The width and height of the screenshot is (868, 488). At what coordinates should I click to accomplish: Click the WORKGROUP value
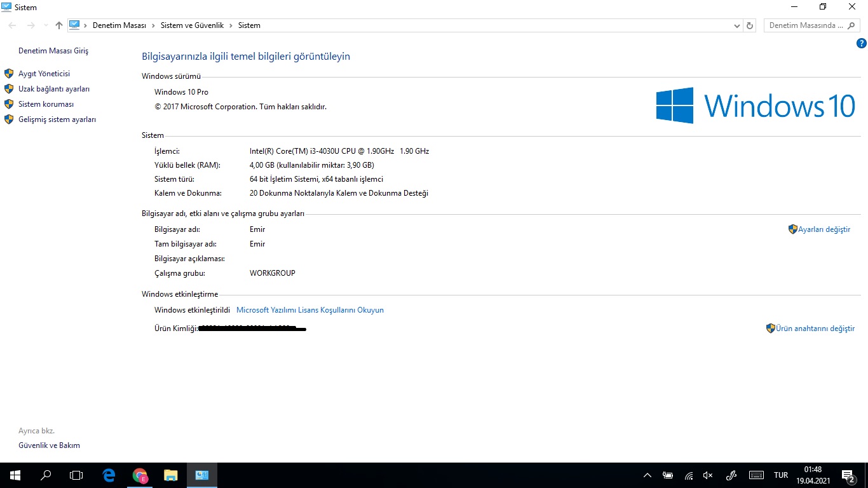point(273,273)
